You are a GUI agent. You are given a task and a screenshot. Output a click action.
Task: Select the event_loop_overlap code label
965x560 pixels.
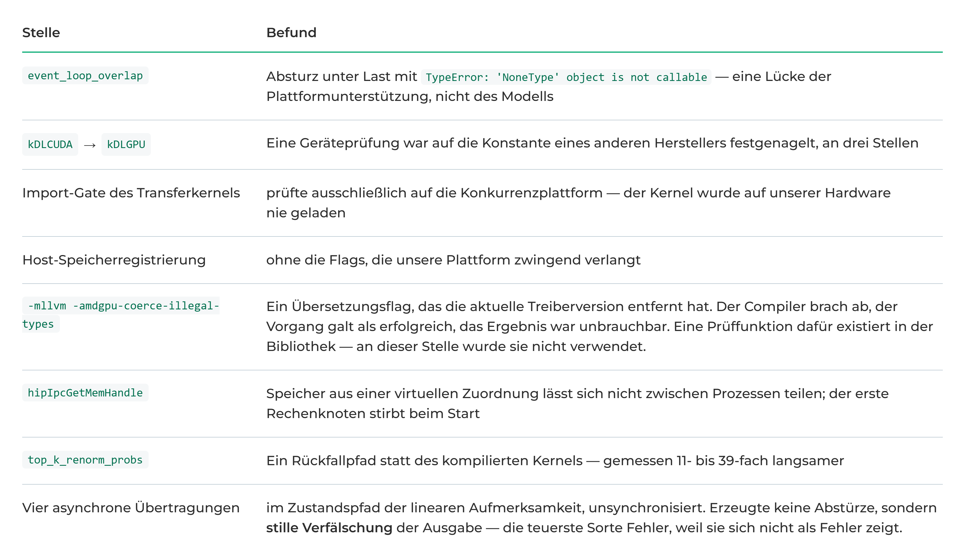[x=85, y=76]
